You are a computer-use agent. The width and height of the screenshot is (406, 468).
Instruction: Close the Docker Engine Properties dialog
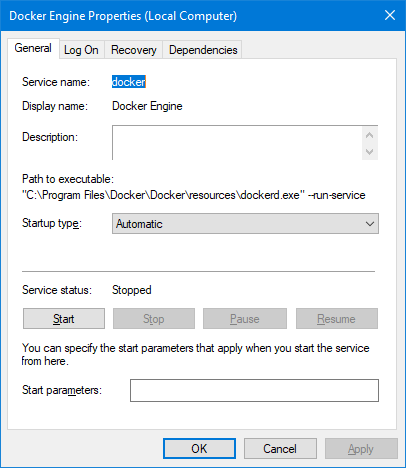390,15
